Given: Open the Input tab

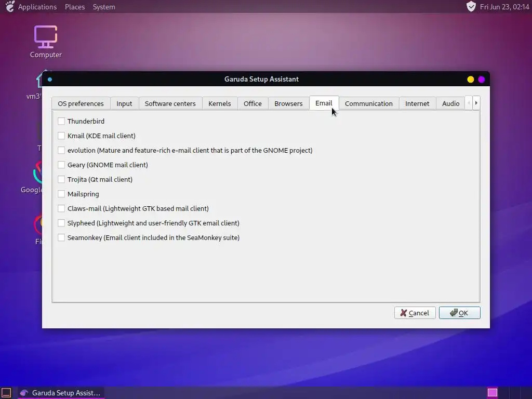Looking at the screenshot, I should (124, 103).
